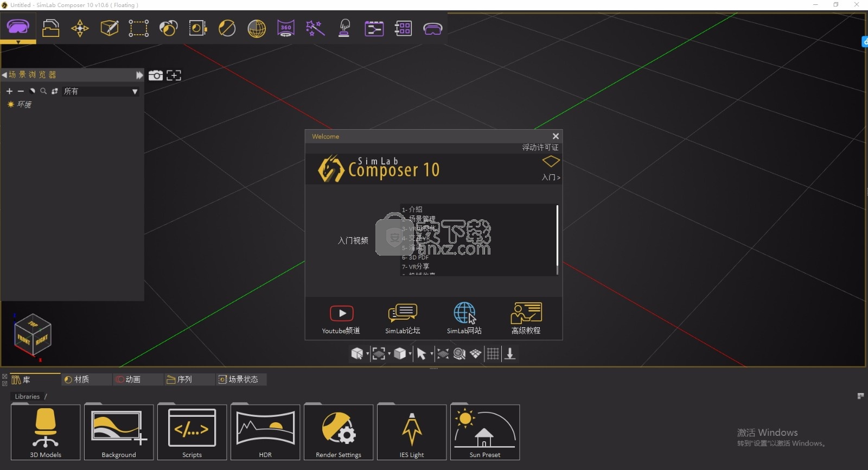Switch to the 动画 animation tab
This screenshot has height=470, width=868.
tap(138, 379)
